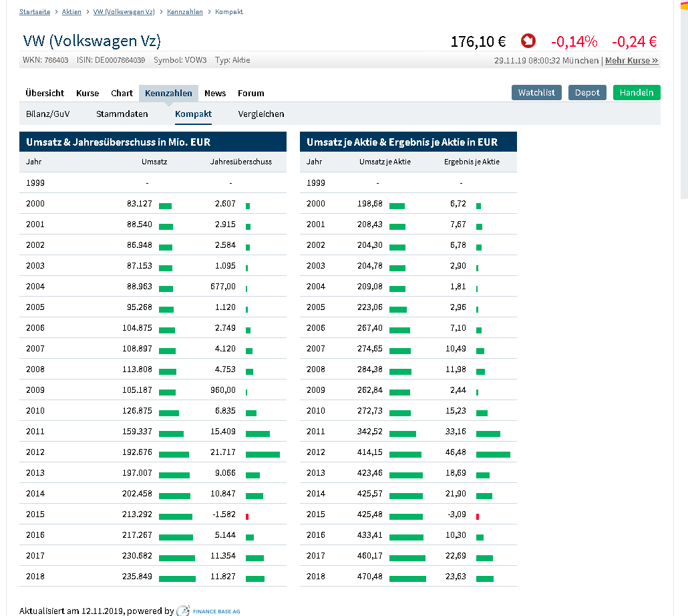Image resolution: width=688 pixels, height=616 pixels.
Task: Open the News tab
Action: (x=215, y=94)
